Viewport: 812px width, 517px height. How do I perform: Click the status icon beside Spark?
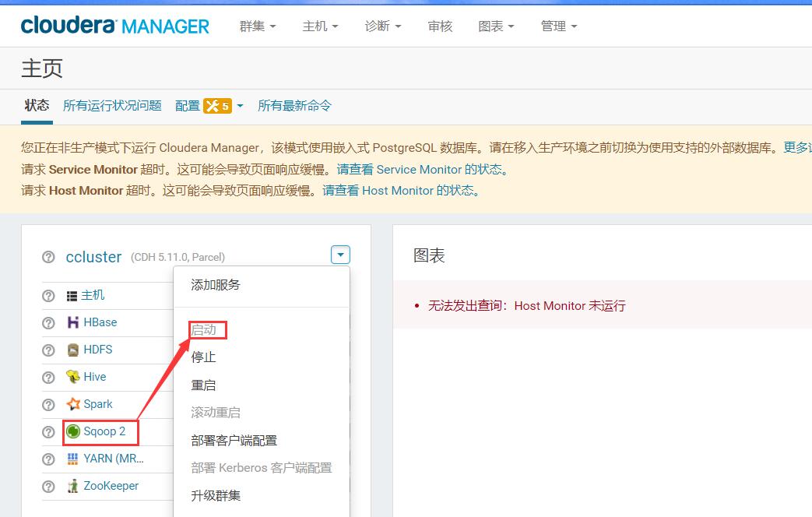point(48,405)
